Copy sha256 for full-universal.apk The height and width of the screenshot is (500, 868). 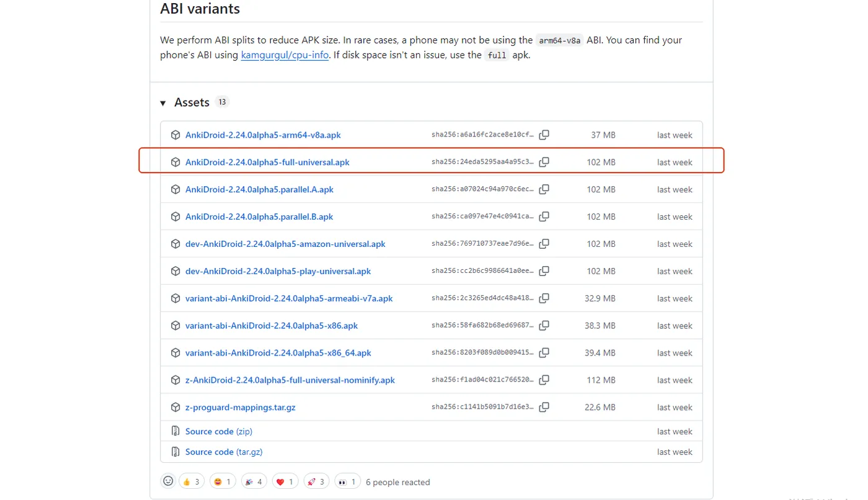(544, 163)
